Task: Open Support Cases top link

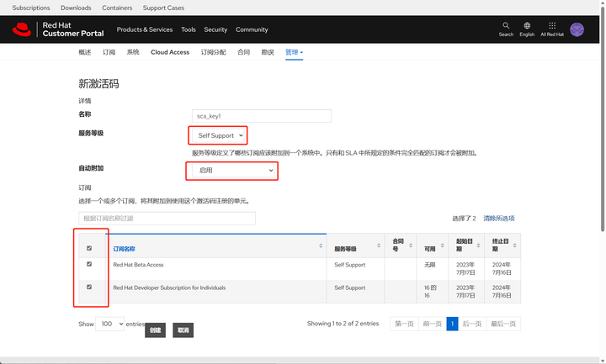Action: 163,8
